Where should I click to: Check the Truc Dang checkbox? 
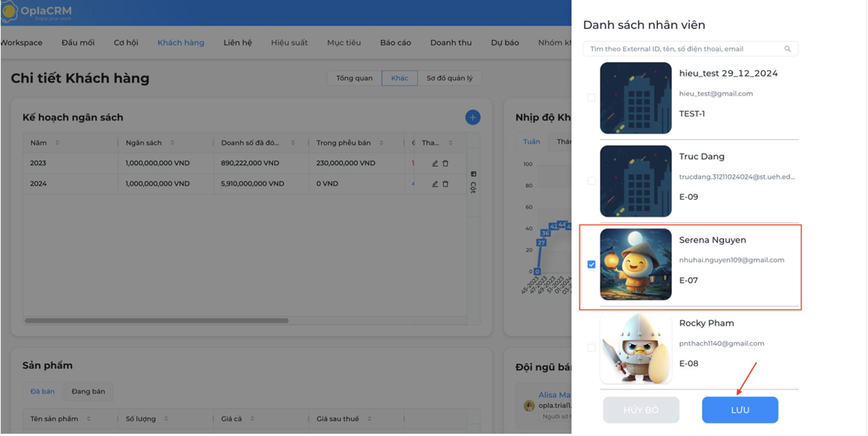coord(591,181)
